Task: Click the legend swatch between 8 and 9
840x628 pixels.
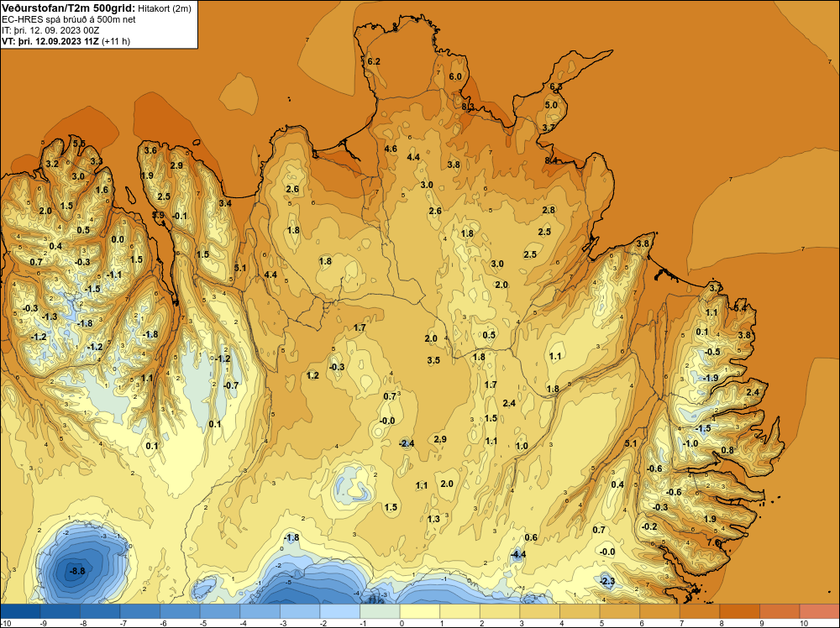Action: point(739,611)
